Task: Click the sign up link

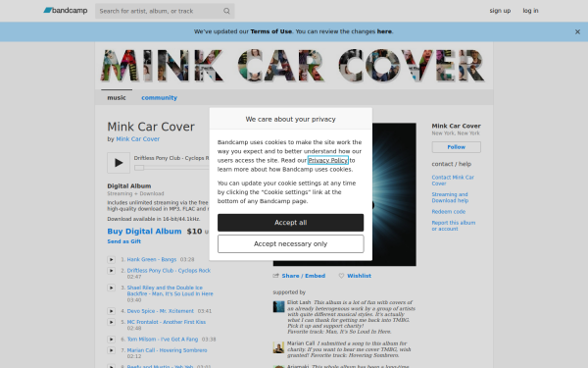Action: tap(500, 11)
